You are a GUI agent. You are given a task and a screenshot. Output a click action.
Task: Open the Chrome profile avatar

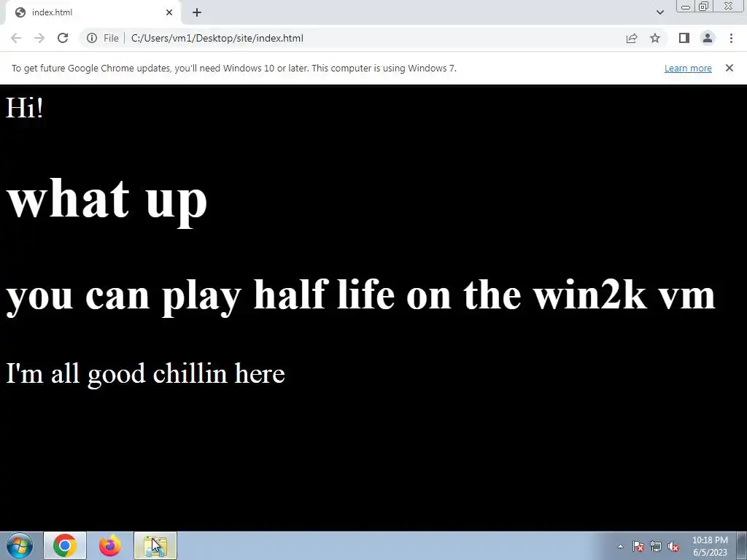pyautogui.click(x=708, y=38)
